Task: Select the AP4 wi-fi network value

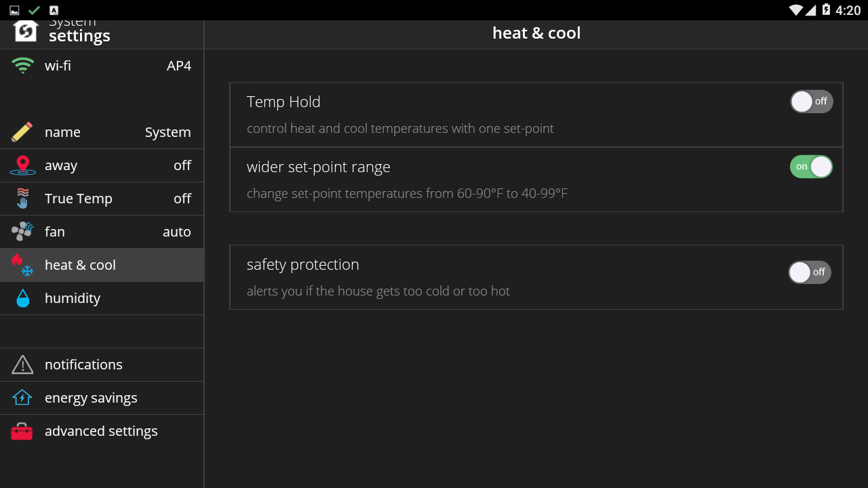Action: pos(179,66)
